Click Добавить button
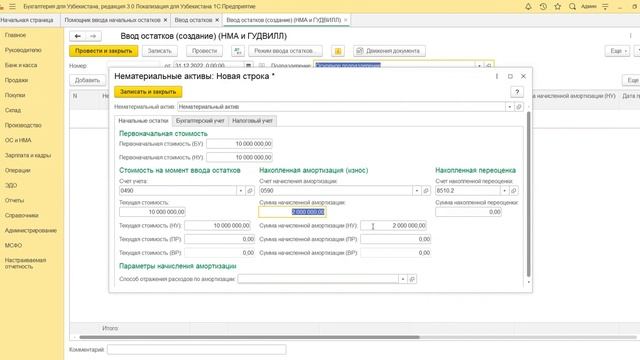Screen dimensions: 640x360 (x=87, y=80)
